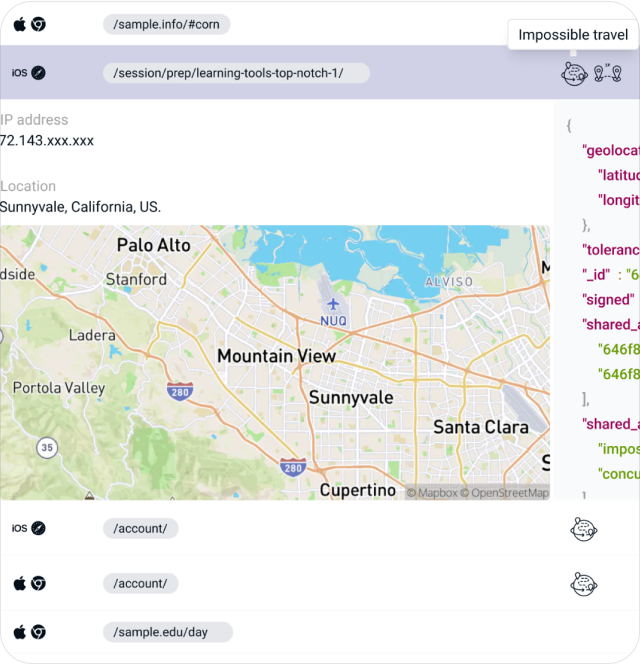
Task: Click the bot face icon in the iOS /account/ row
Action: [584, 528]
